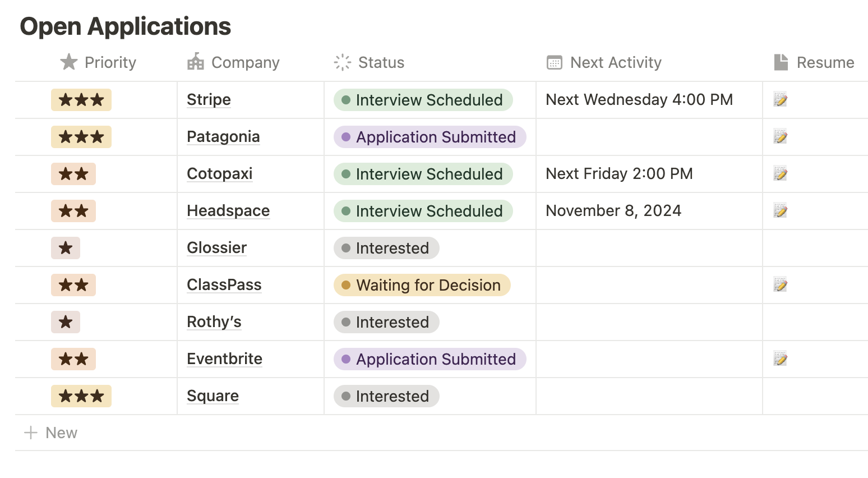Open the Resume column header menu
The height and width of the screenshot is (478, 868).
[x=825, y=62]
